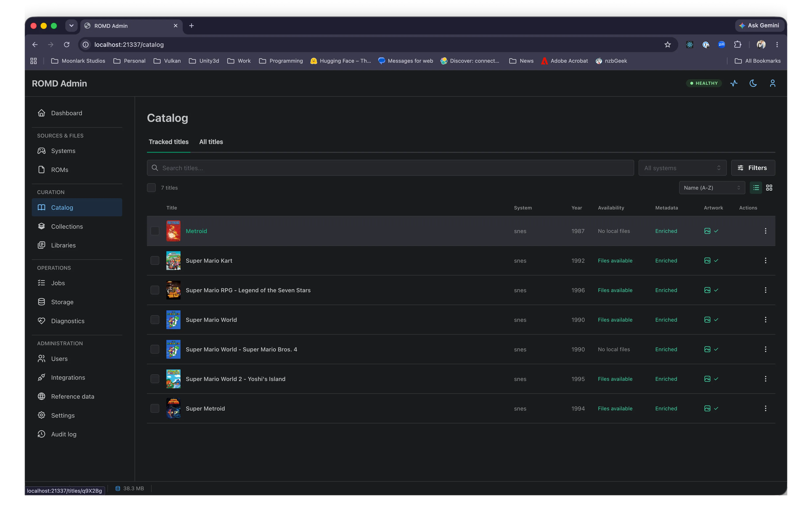The height and width of the screenshot is (528, 812).
Task: Open the All systems dropdown
Action: 682,168
